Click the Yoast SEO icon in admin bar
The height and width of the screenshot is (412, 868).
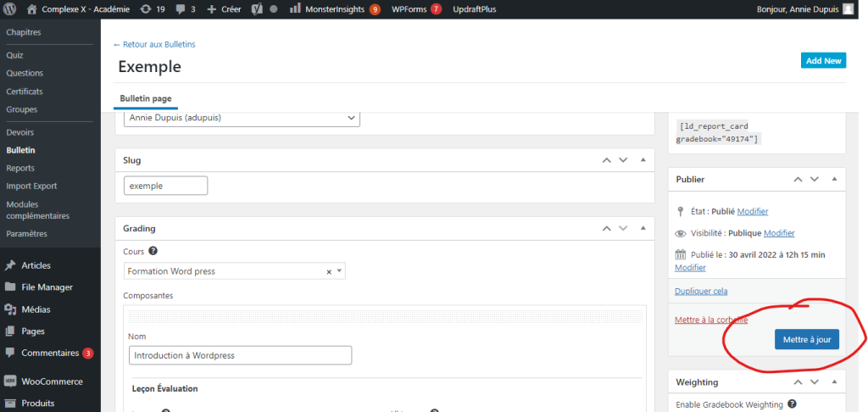pyautogui.click(x=258, y=9)
